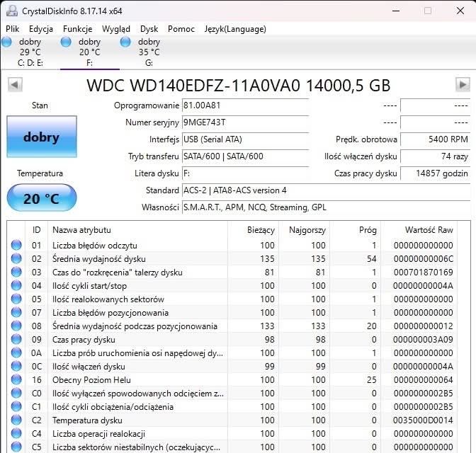Select the G: disk tab at 35 °C

click(149, 52)
